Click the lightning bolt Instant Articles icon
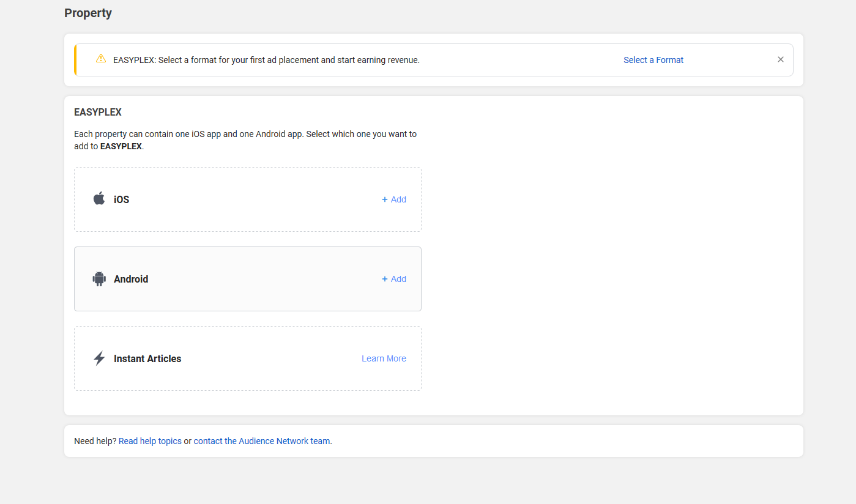 pyautogui.click(x=99, y=358)
